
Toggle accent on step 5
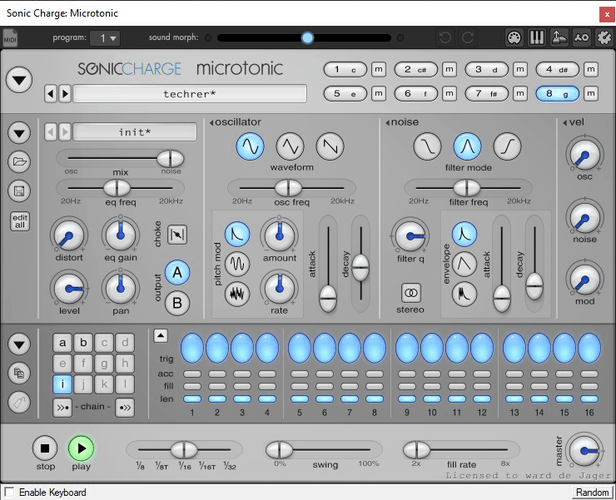click(x=299, y=374)
